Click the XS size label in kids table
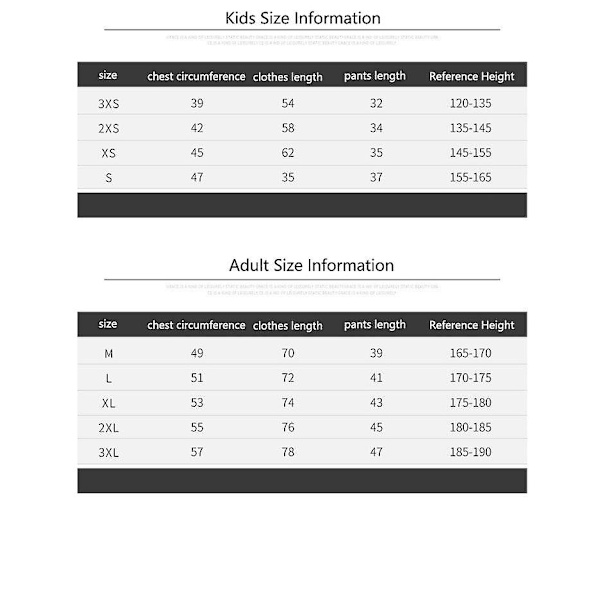This screenshot has width=600, height=600. [x=109, y=153]
